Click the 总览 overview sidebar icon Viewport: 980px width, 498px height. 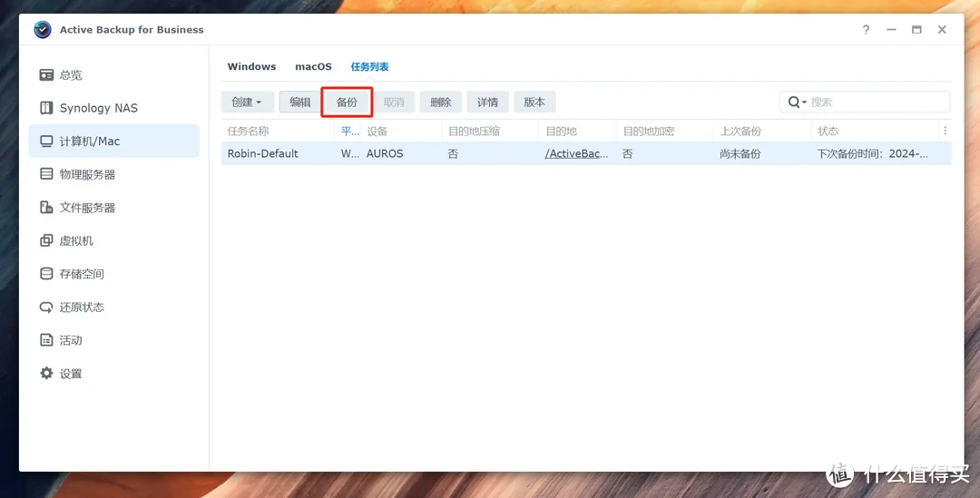pyautogui.click(x=47, y=75)
